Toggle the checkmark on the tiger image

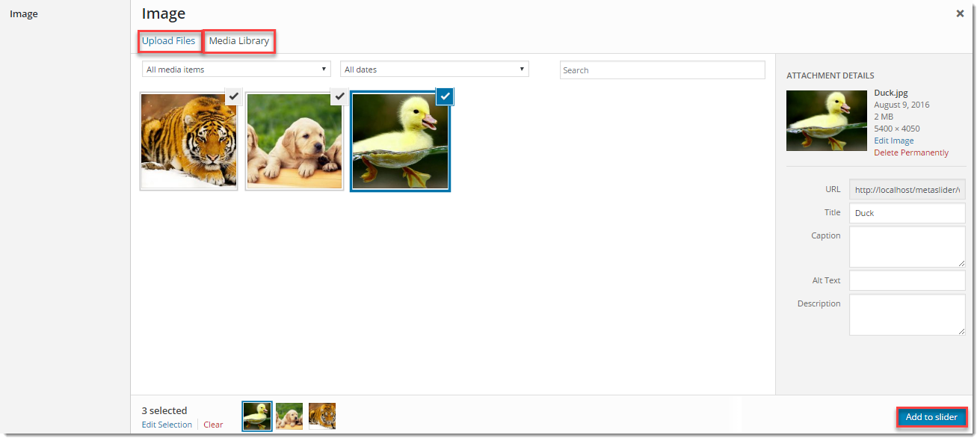pyautogui.click(x=233, y=96)
